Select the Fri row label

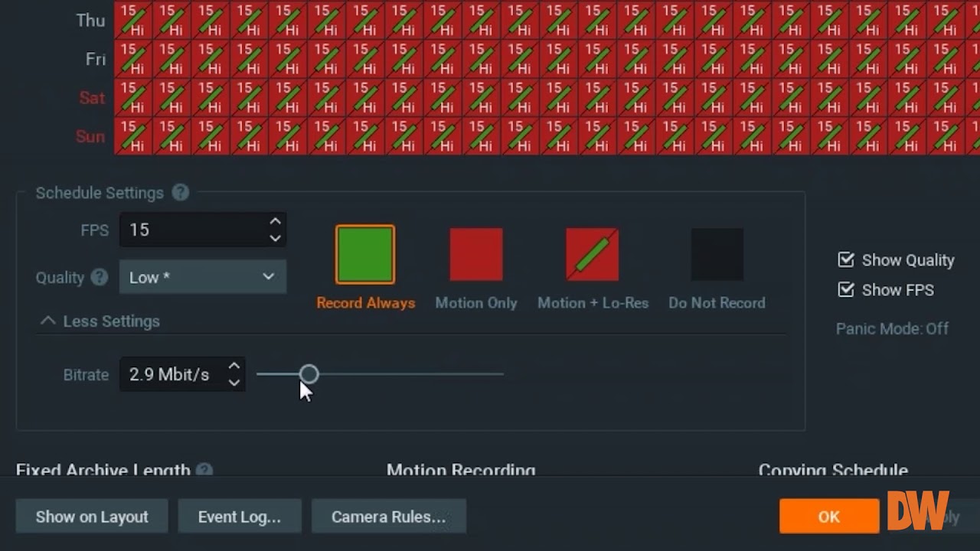pos(96,59)
